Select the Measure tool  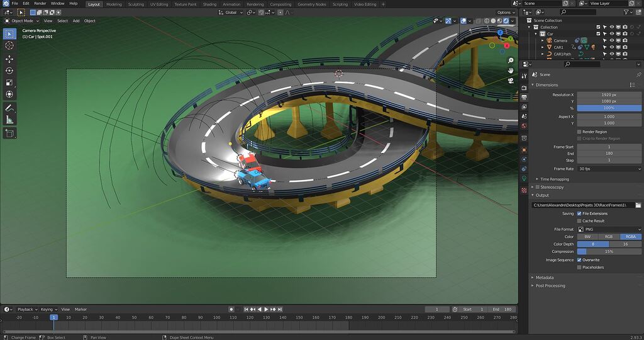(x=9, y=120)
